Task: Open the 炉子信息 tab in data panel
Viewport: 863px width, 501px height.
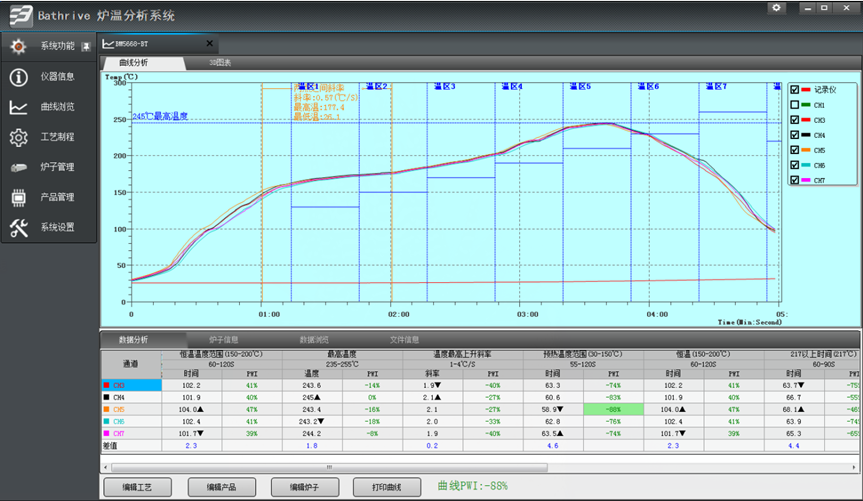Action: [x=223, y=340]
